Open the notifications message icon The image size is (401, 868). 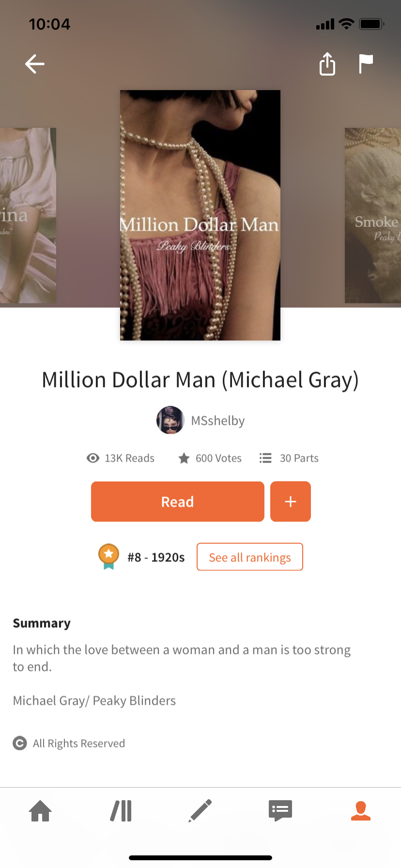[x=280, y=811]
